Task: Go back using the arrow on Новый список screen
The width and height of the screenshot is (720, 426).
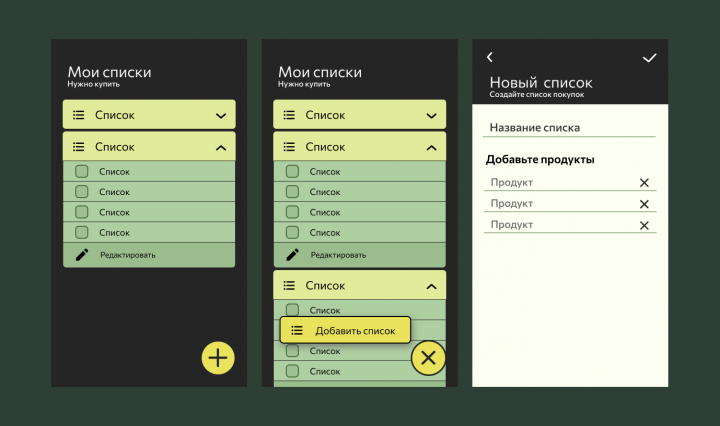Action: [x=490, y=57]
